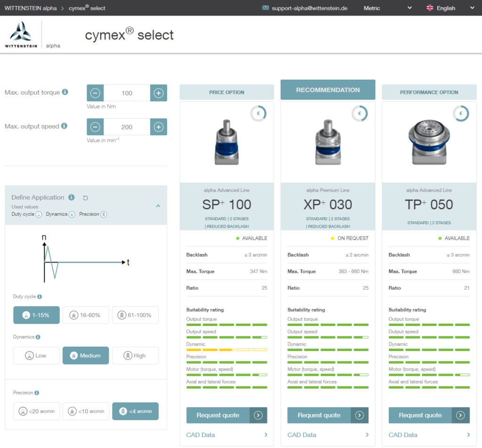Image resolution: width=482 pixels, height=448 pixels.
Task: Click info icon beside Max. output torque
Action: [x=65, y=92]
